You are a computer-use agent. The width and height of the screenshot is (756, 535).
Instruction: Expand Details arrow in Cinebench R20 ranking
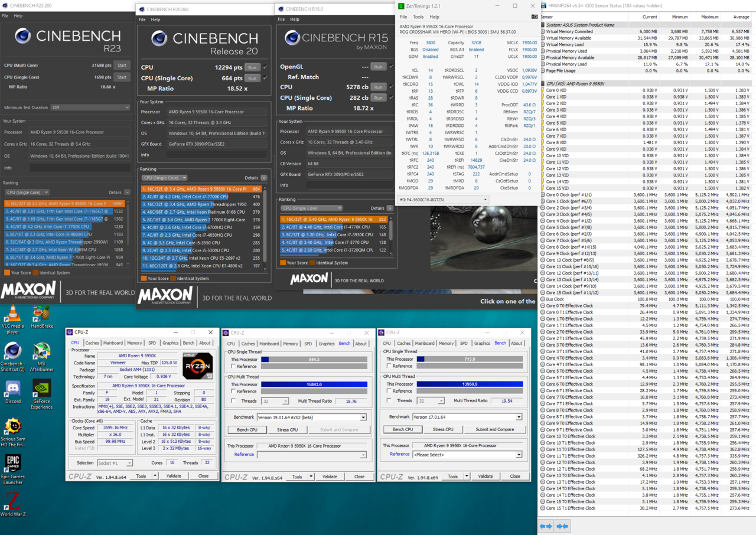click(264, 178)
